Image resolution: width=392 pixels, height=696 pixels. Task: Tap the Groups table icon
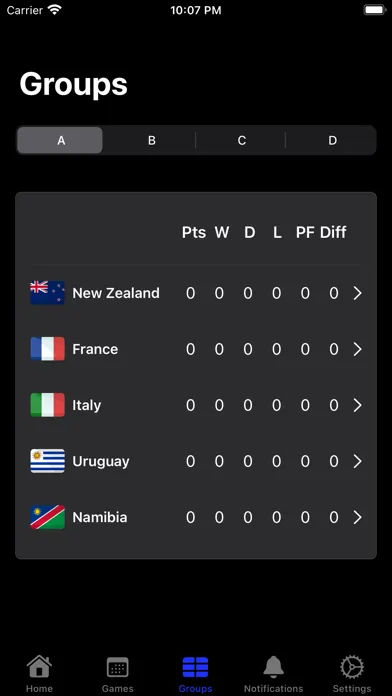[195, 667]
